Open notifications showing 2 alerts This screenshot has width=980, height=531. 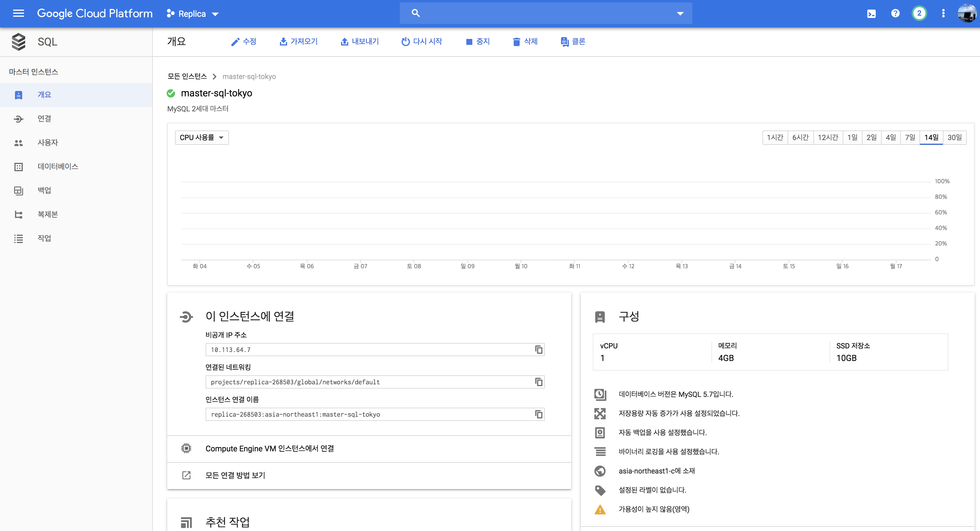pos(919,13)
